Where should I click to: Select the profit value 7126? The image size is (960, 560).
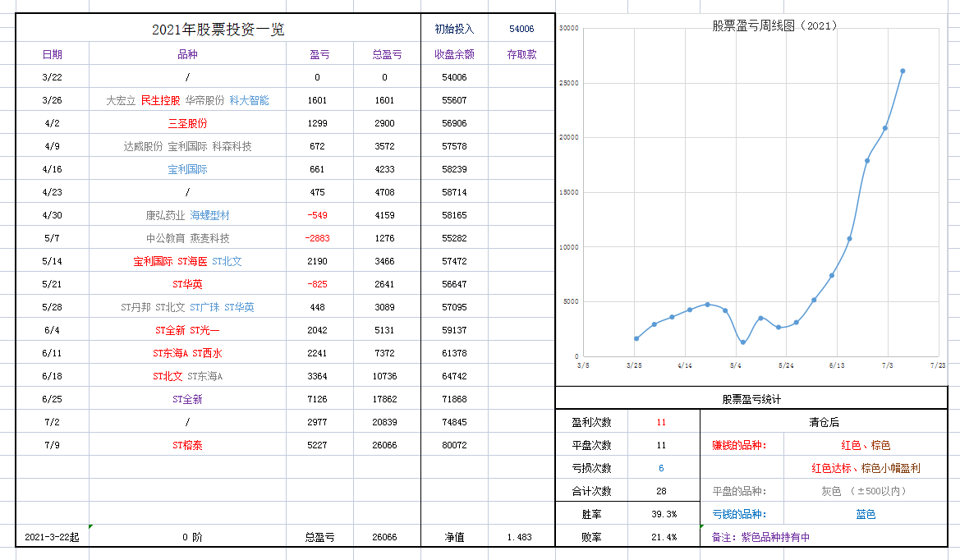tap(317, 399)
